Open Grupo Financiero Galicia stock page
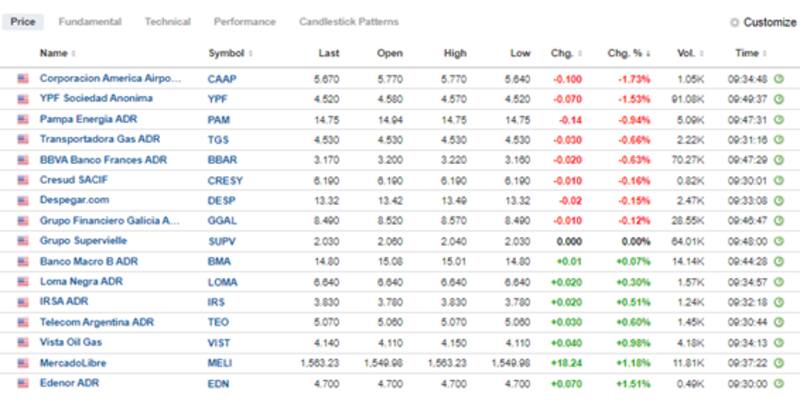800x401 pixels. coord(110,220)
